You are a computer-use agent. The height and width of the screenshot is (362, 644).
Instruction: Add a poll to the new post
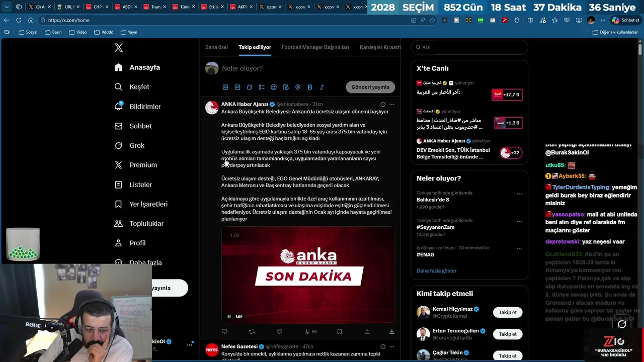[x=262, y=87]
